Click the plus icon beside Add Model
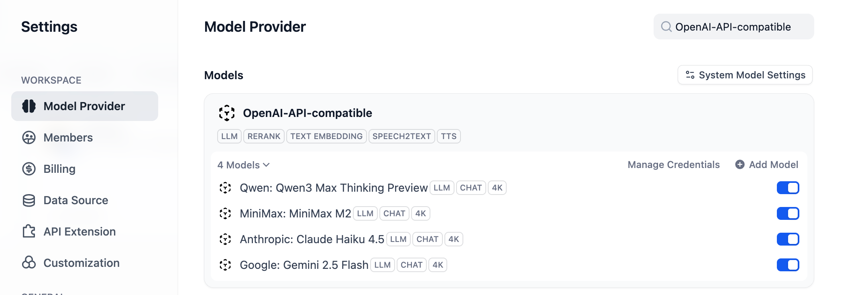Screen dimensions: 868x295 click(740, 165)
